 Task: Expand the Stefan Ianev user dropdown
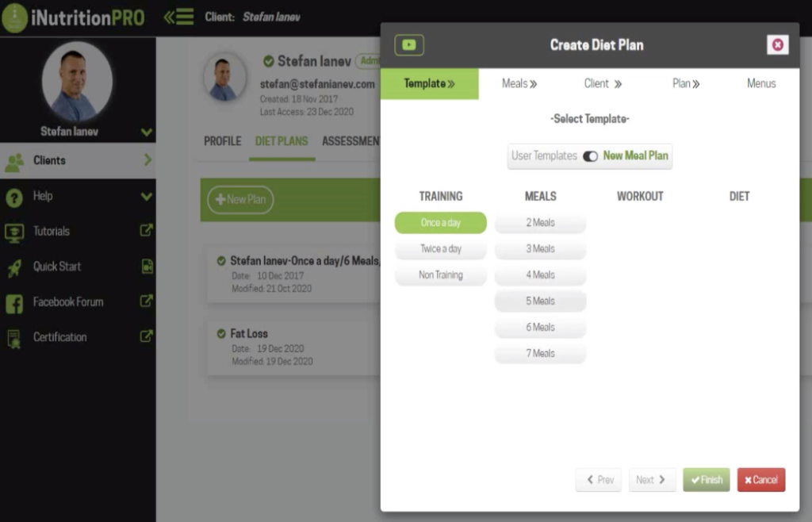[x=146, y=132]
